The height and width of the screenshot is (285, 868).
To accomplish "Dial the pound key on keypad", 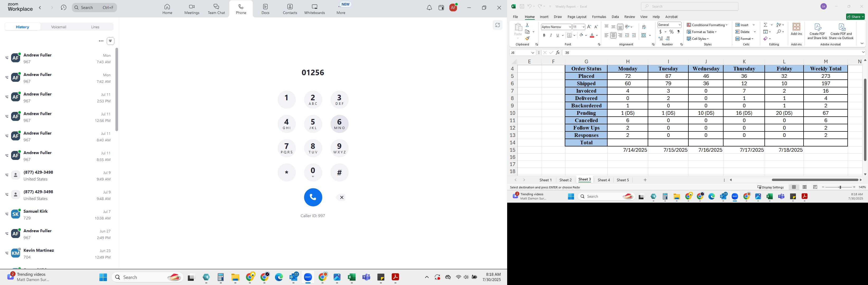I will [x=339, y=172].
